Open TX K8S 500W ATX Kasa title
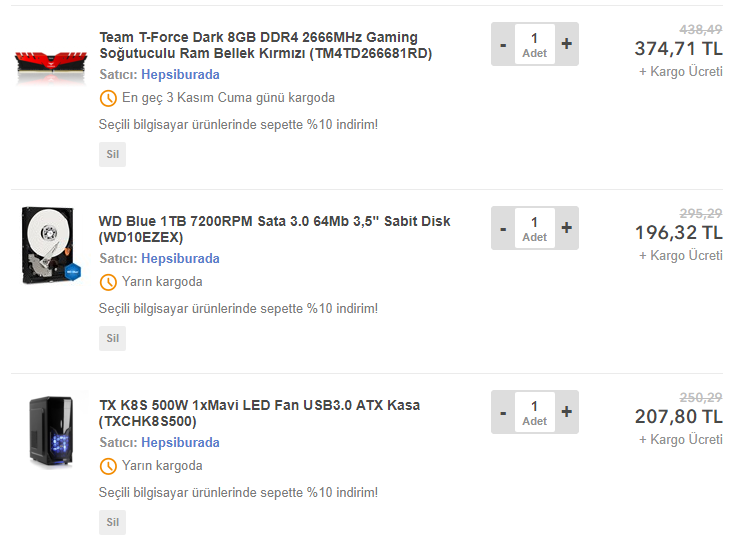Image resolution: width=734 pixels, height=535 pixels. (x=259, y=413)
